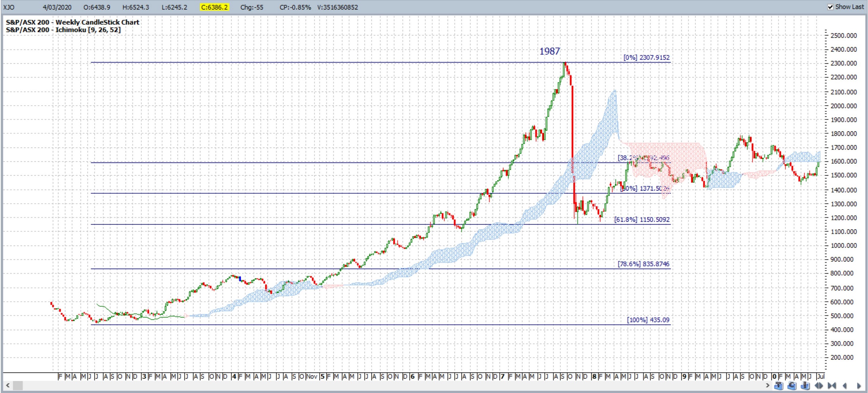This screenshot has height=393, width=868.
Task: Click the expand-outward double arrow icon
Action: [x=819, y=385]
